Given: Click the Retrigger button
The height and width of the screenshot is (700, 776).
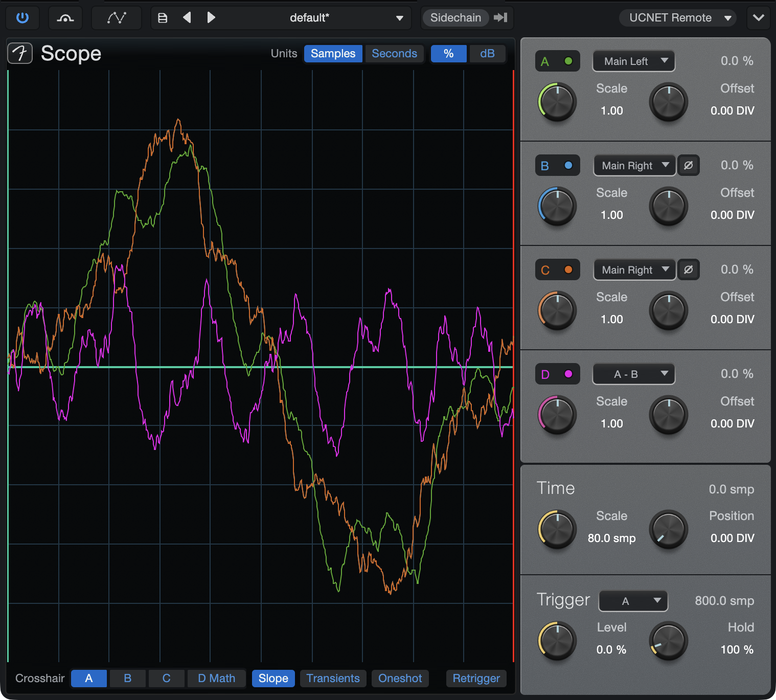Looking at the screenshot, I should [476, 679].
